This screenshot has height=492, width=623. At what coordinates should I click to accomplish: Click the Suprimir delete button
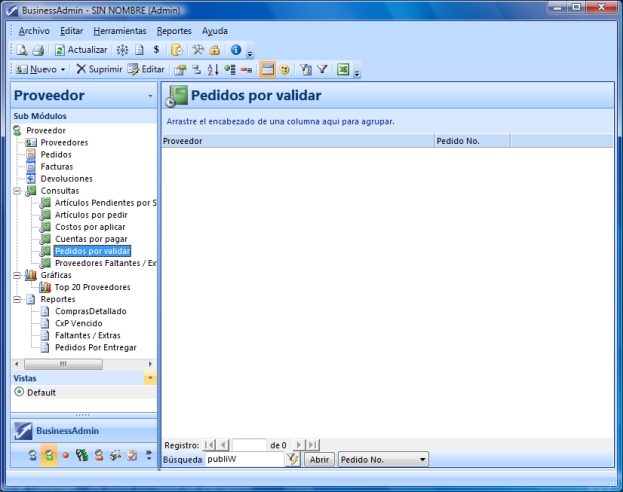coord(99,70)
